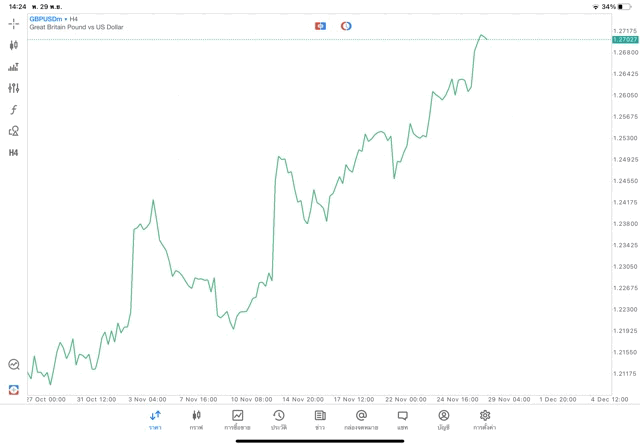The image size is (640, 447).
Task: Open the indicators function (f) icon
Action: point(14,110)
